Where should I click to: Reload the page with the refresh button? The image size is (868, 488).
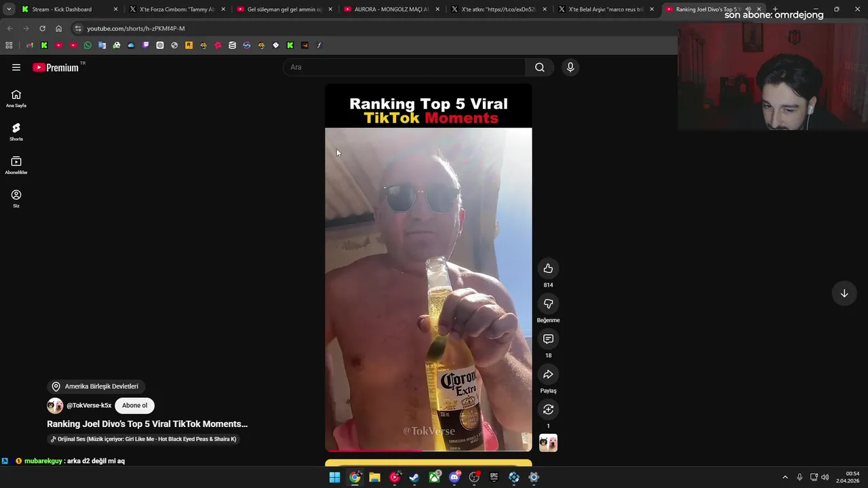(x=42, y=28)
